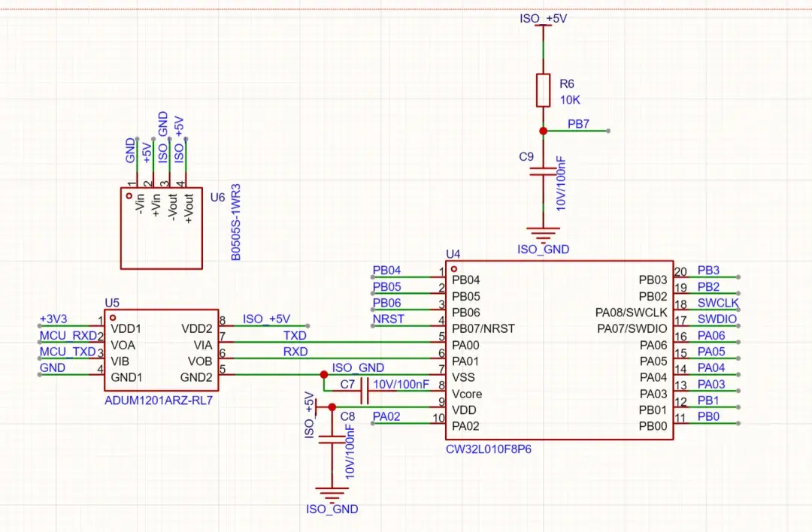This screenshot has height=532, width=812.
Task: Select blue PA05 net label on pin 15 wire
Action: (x=711, y=352)
